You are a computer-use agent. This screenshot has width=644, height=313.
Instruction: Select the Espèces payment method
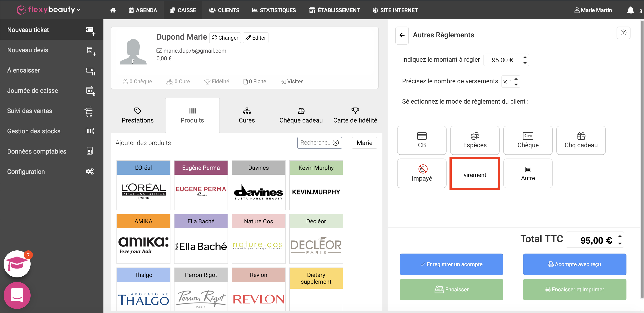point(474,140)
